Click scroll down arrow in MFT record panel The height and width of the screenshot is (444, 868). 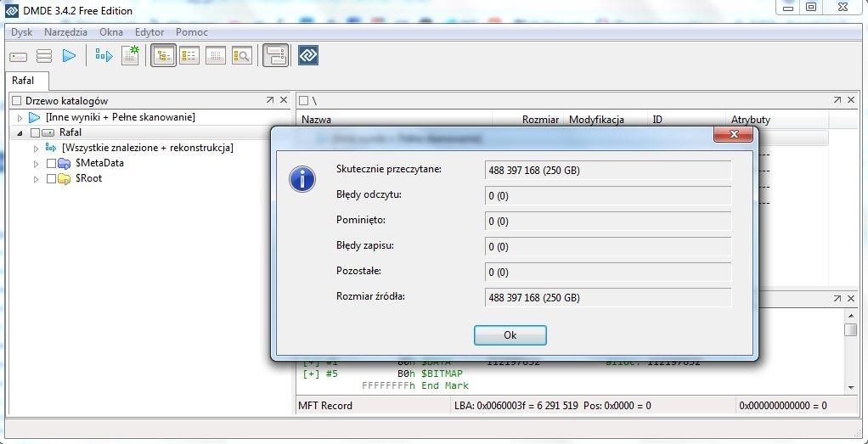(x=851, y=387)
